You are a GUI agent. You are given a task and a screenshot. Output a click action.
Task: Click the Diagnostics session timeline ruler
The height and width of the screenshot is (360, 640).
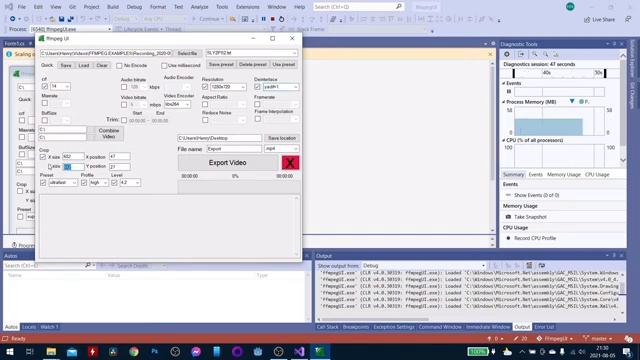(559, 73)
